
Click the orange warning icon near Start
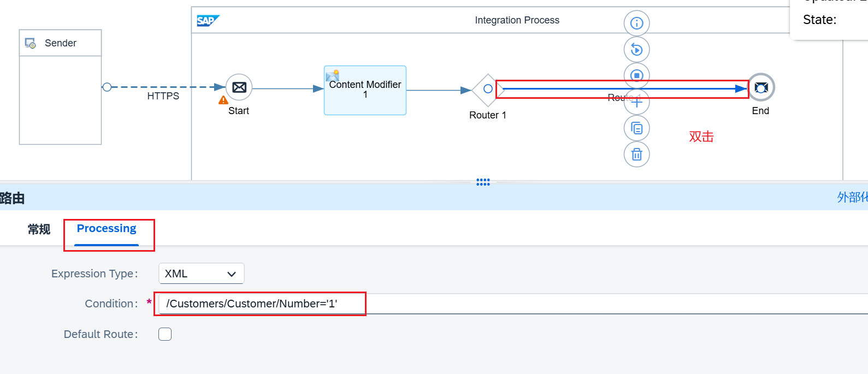[x=223, y=100]
